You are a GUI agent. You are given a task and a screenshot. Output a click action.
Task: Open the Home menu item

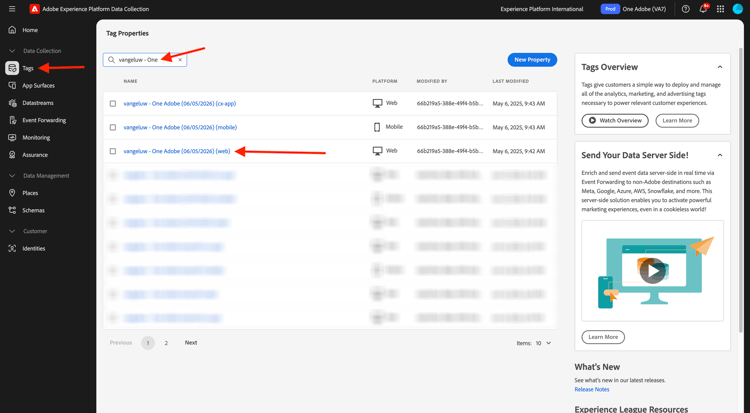[30, 30]
